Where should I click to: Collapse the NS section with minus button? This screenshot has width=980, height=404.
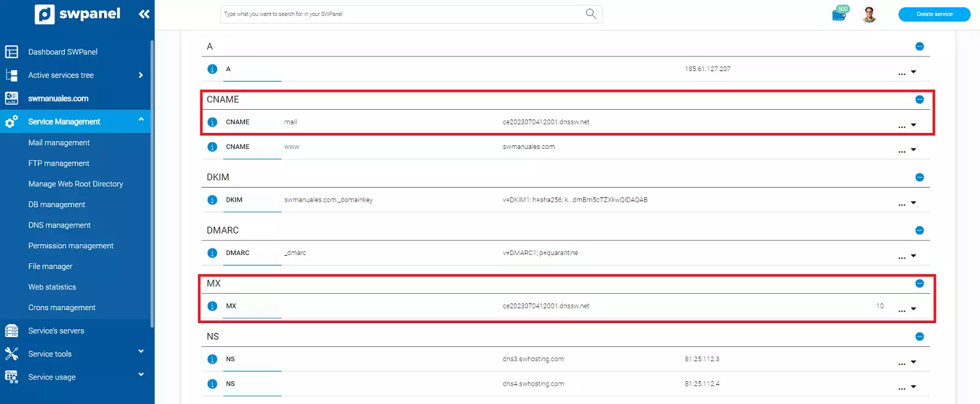(x=919, y=337)
